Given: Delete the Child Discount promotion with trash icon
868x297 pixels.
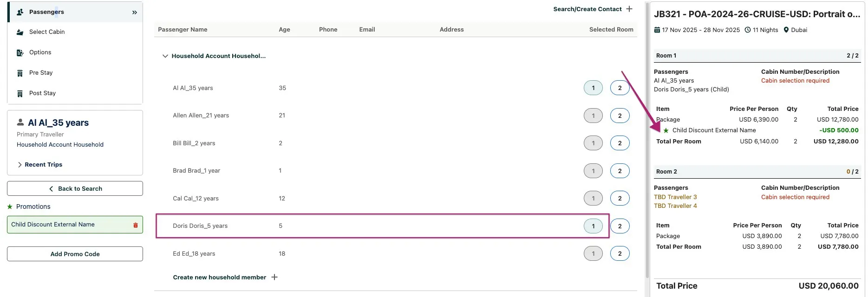Looking at the screenshot, I should click(x=136, y=225).
